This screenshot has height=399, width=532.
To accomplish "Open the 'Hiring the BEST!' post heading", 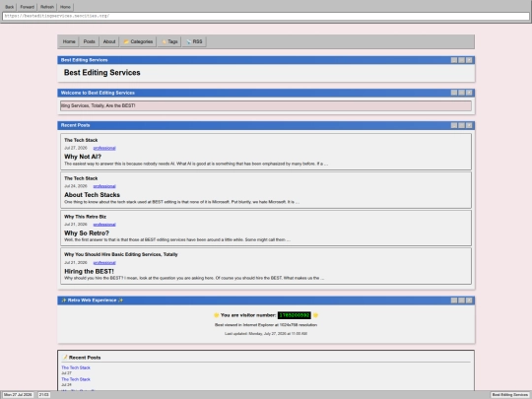I will click(x=89, y=272).
